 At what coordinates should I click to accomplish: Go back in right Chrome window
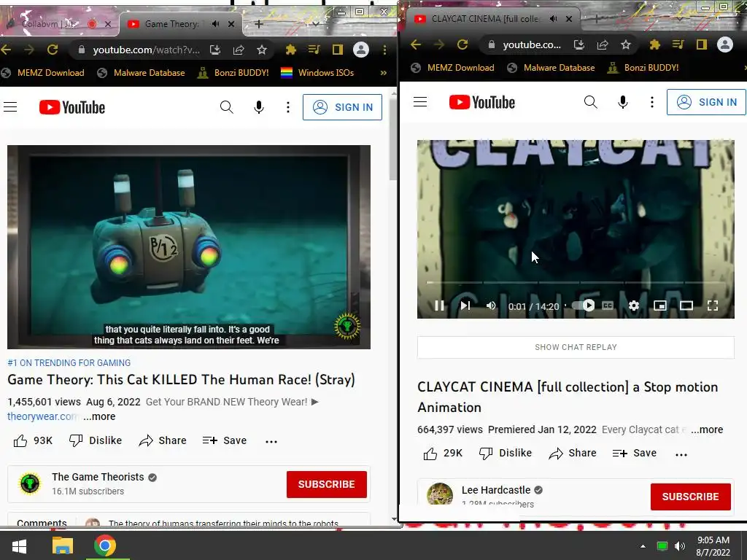[416, 44]
